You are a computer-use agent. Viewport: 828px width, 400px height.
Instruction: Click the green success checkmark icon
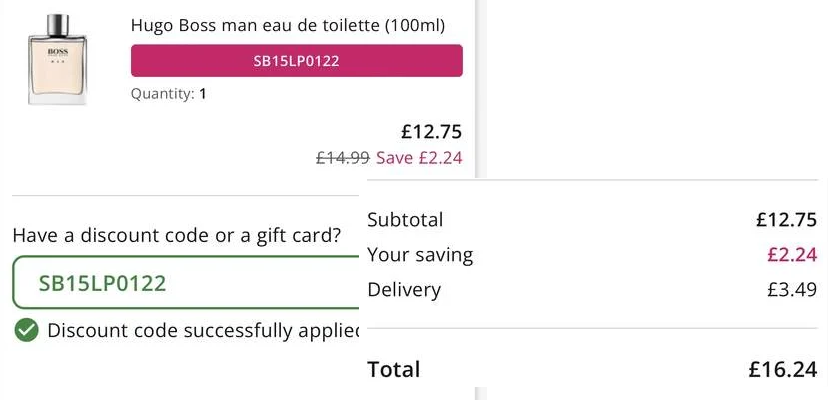click(x=26, y=330)
